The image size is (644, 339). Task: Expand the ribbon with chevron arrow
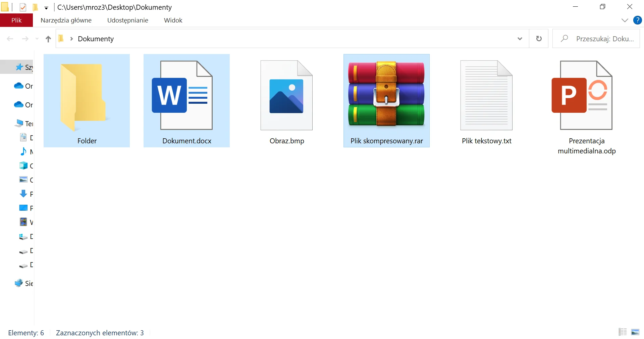625,20
